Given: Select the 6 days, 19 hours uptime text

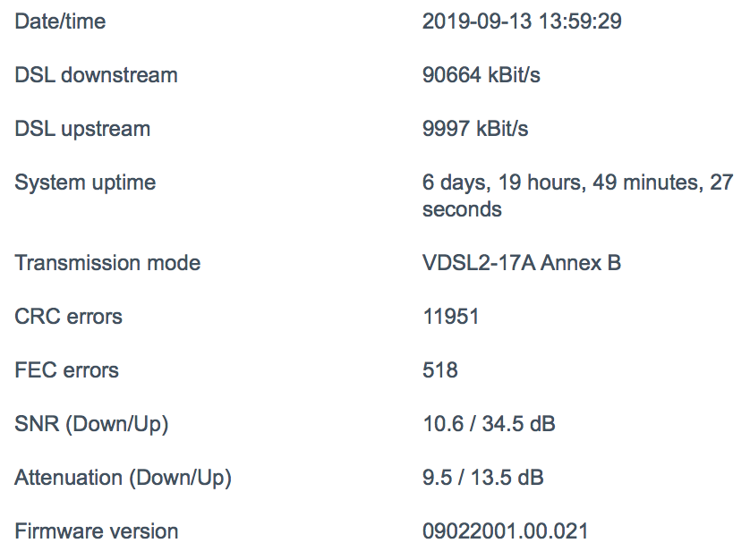Looking at the screenshot, I should [578, 196].
